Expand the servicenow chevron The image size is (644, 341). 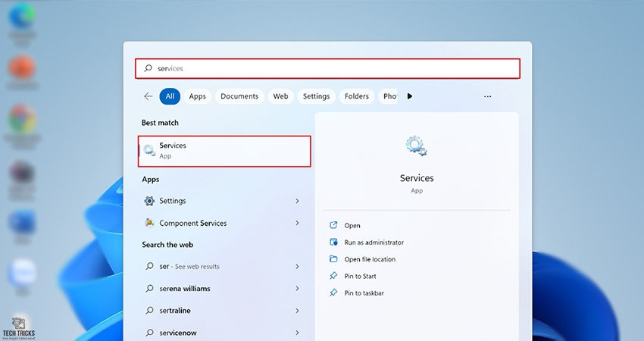(297, 333)
